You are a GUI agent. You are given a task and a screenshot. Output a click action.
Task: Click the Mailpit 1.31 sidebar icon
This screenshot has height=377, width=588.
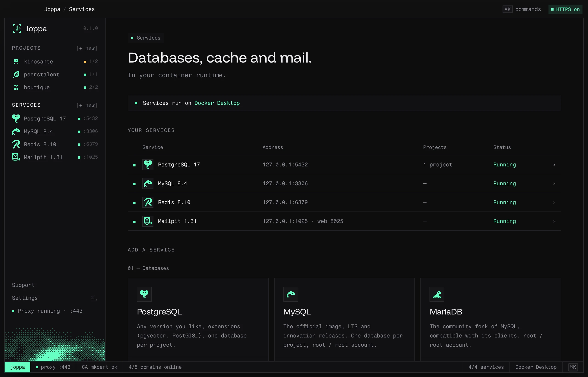coord(16,157)
